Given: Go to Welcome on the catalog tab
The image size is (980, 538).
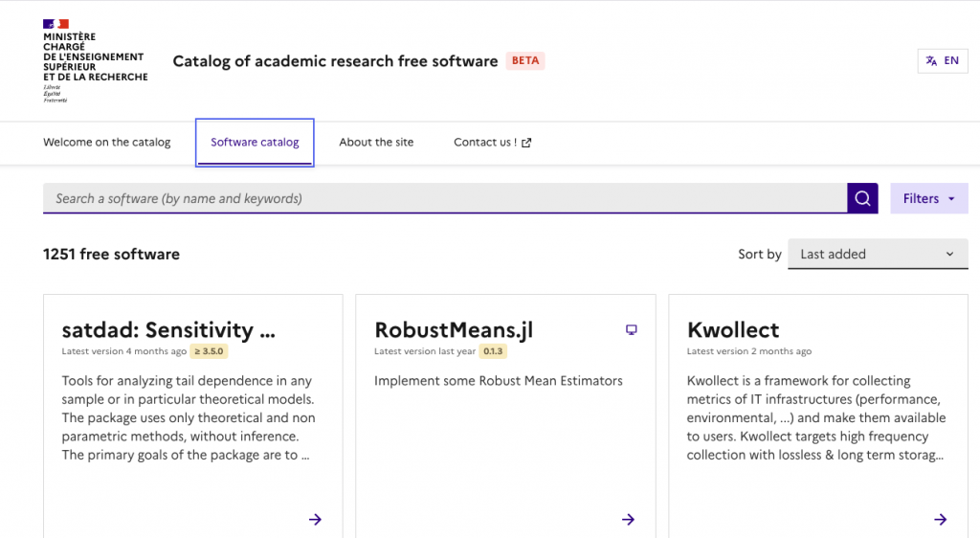Looking at the screenshot, I should pos(107,143).
